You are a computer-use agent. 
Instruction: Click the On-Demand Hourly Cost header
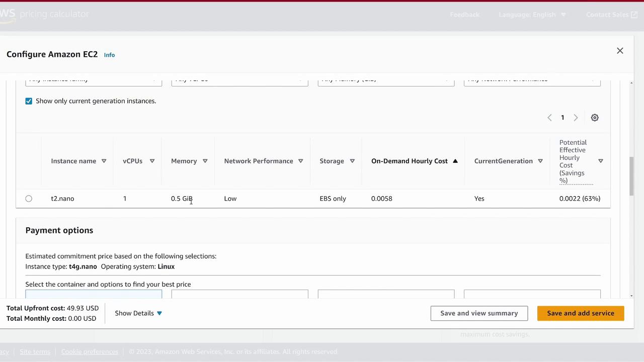409,161
